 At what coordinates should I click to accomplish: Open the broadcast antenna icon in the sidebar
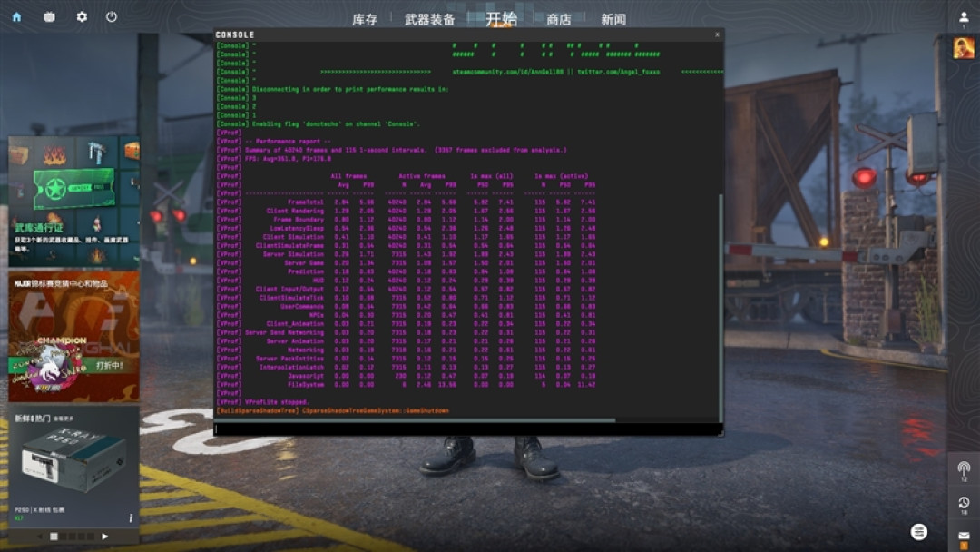[964, 470]
